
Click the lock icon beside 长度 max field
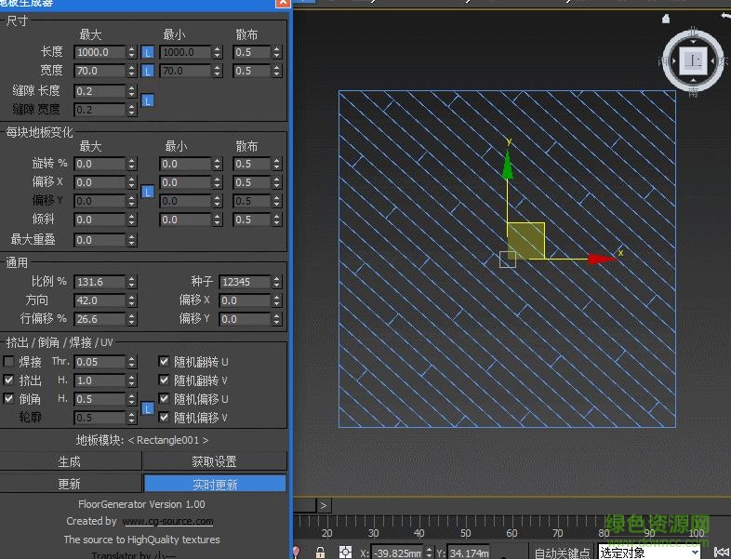pyautogui.click(x=147, y=53)
